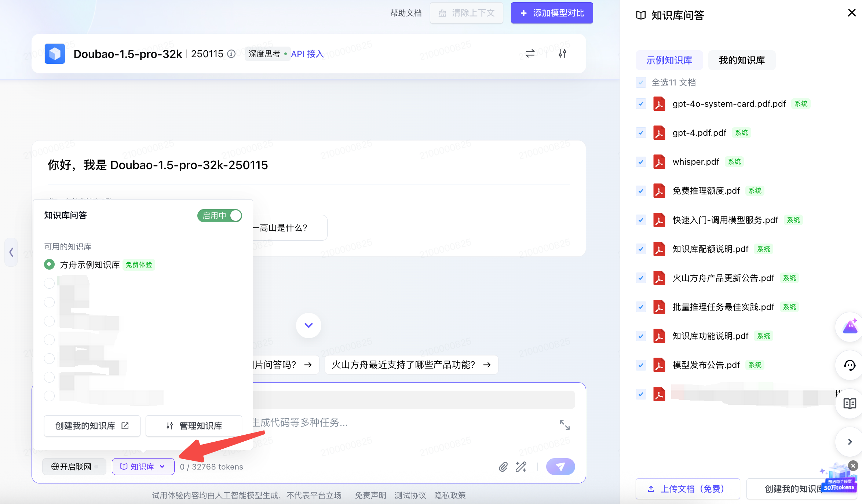Send message with the paper plane button
The image size is (862, 504).
[x=560, y=467]
